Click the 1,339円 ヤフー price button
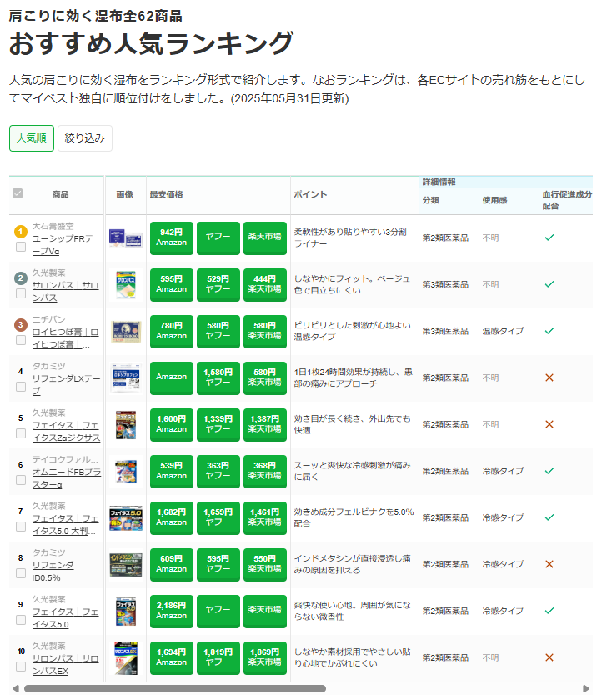The height and width of the screenshot is (700, 602). click(218, 424)
